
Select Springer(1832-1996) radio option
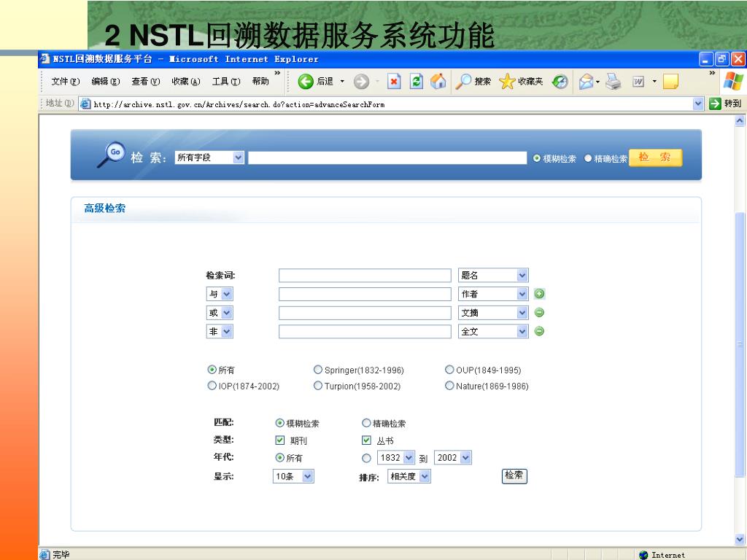pyautogui.click(x=318, y=370)
